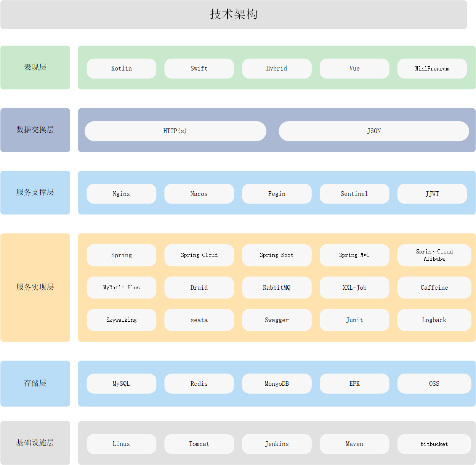Click the Spring Cloud box

[199, 255]
